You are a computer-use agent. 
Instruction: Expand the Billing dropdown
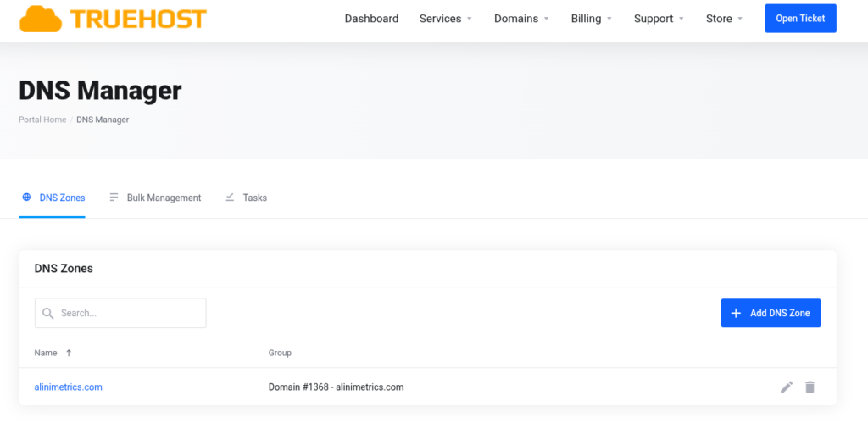coord(591,19)
